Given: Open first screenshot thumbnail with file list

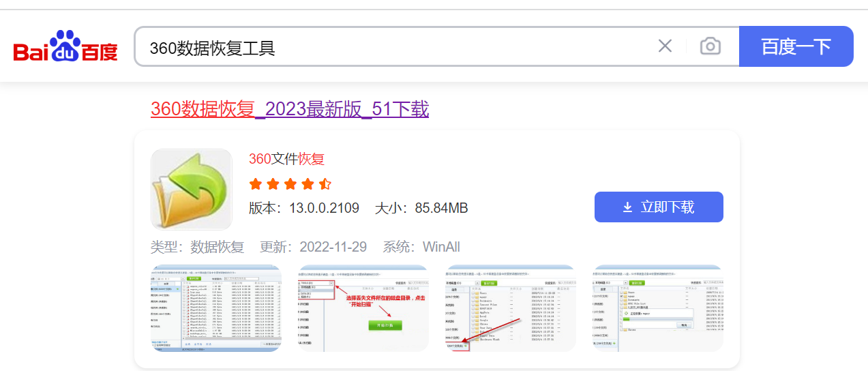Looking at the screenshot, I should click(215, 308).
